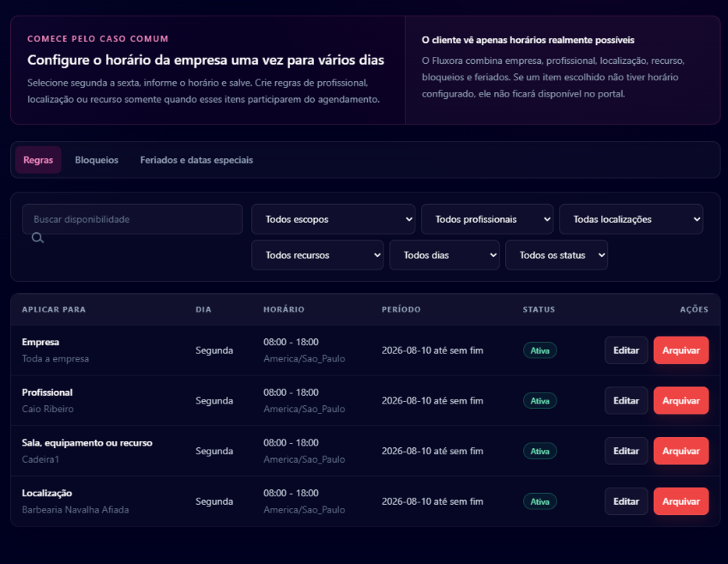Screen dimensions: 728x564
Task: Open the Todos profissionais dropdown
Action: click(487, 219)
